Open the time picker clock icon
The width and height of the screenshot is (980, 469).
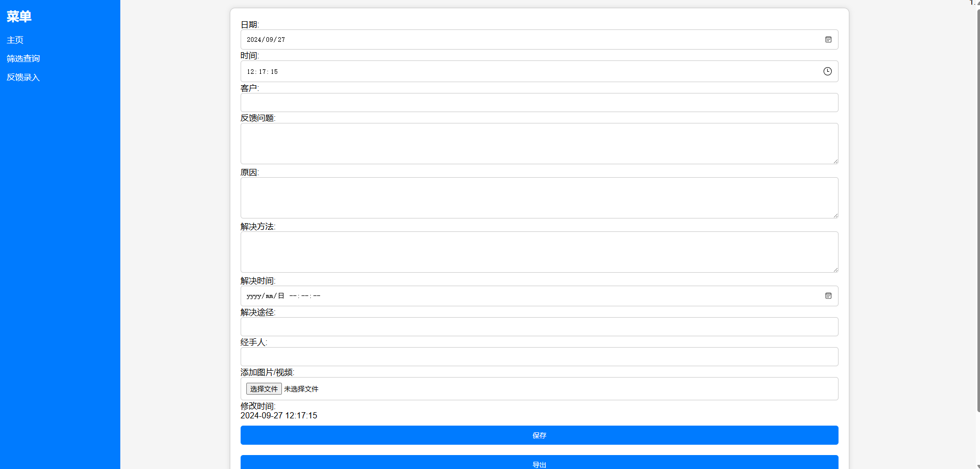[828, 71]
